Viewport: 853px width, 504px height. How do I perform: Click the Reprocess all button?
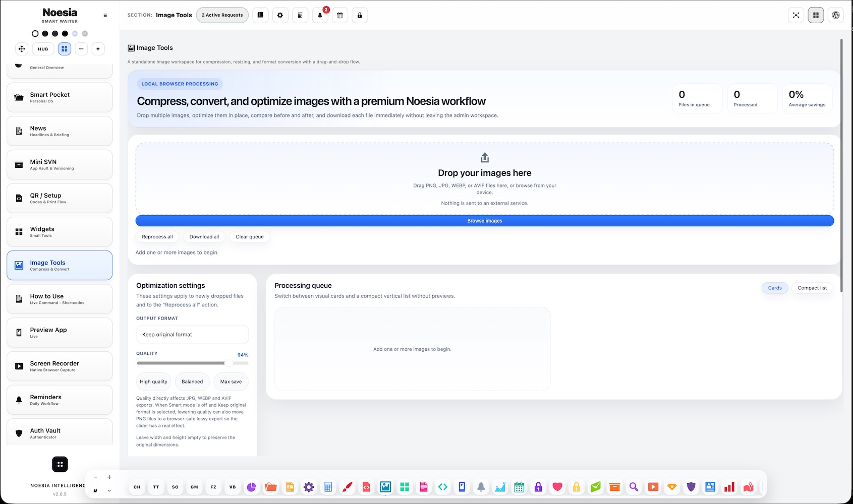click(x=157, y=237)
